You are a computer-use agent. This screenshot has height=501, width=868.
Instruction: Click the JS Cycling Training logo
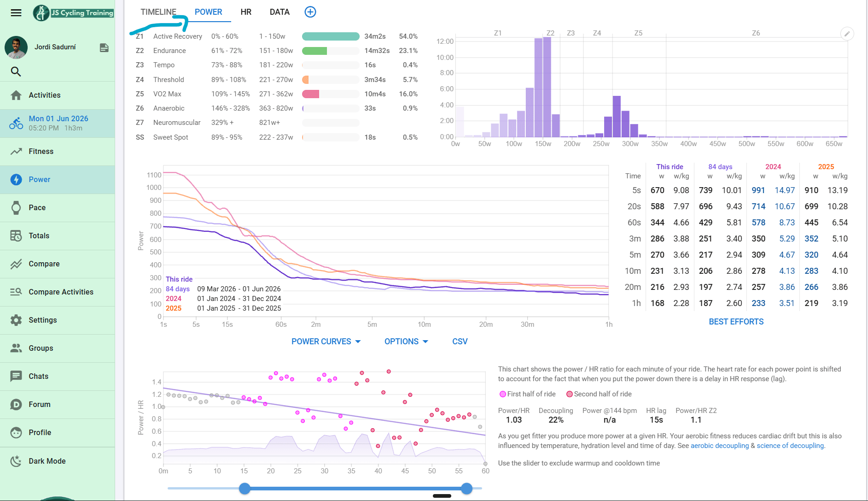coord(73,13)
